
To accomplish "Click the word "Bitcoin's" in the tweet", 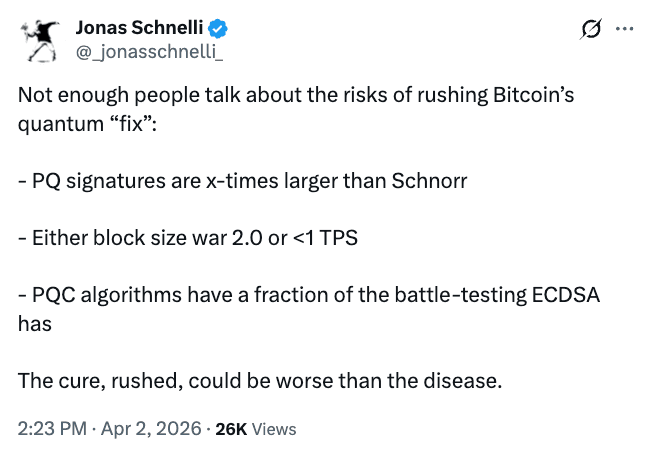I will click(536, 97).
